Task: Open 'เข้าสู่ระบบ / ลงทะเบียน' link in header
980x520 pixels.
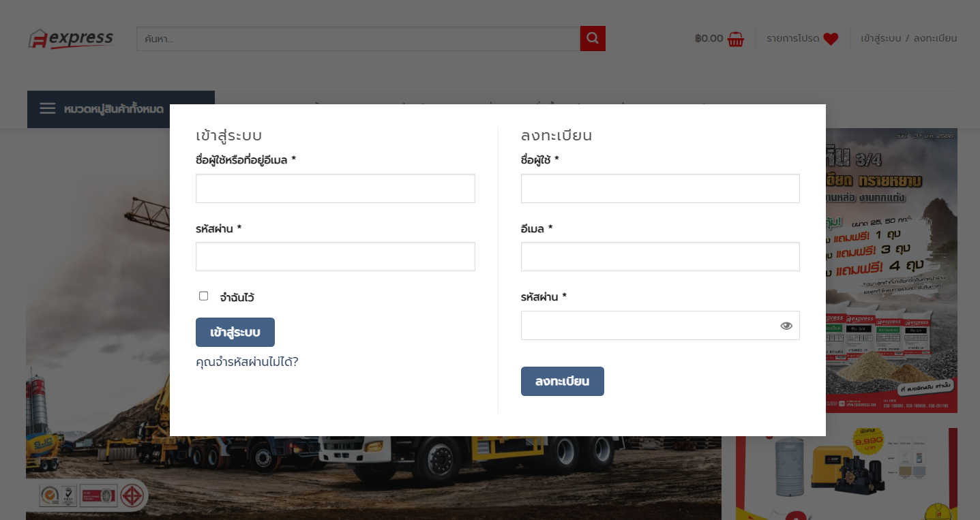Action: 909,38
